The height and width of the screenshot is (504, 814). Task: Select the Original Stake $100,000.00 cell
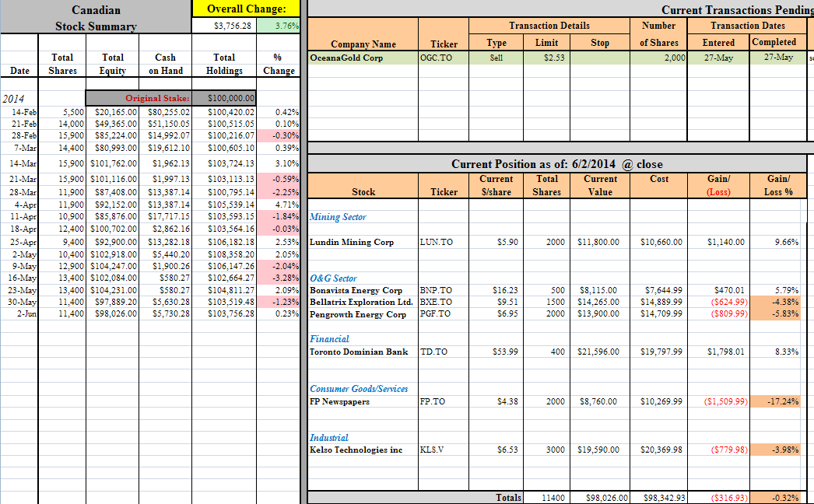pos(224,98)
